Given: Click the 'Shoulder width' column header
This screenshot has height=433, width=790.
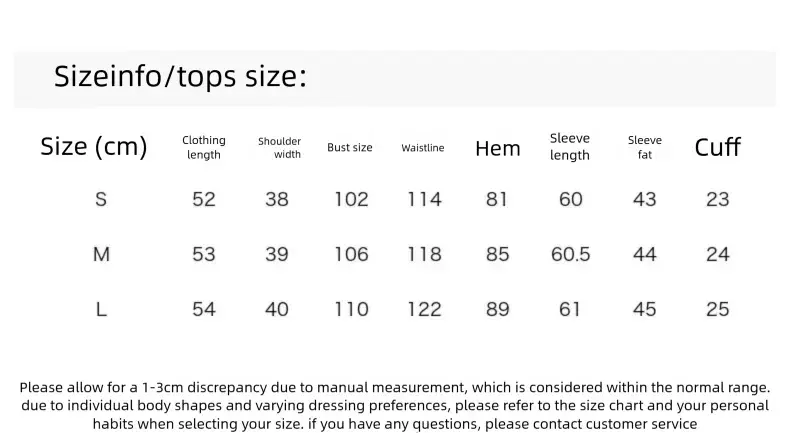Looking at the screenshot, I should click(x=280, y=148).
